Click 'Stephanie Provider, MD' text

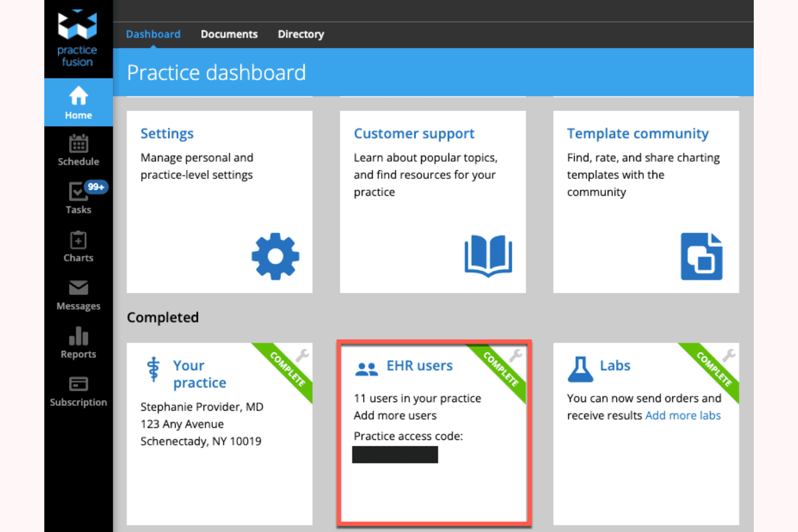click(202, 407)
